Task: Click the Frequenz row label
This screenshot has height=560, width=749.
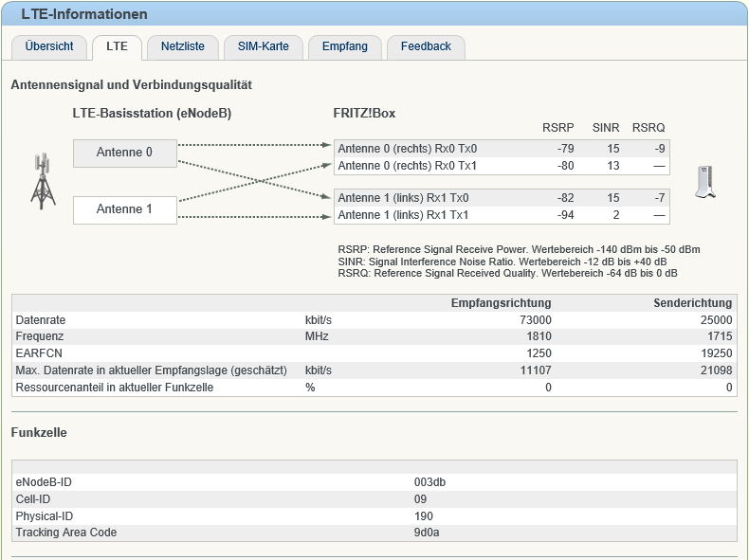Action: (39, 336)
